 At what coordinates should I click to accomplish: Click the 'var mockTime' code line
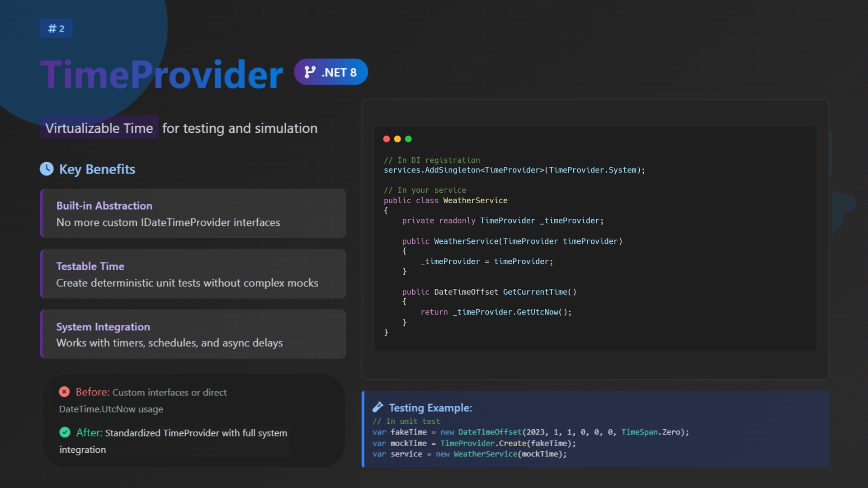(x=474, y=443)
